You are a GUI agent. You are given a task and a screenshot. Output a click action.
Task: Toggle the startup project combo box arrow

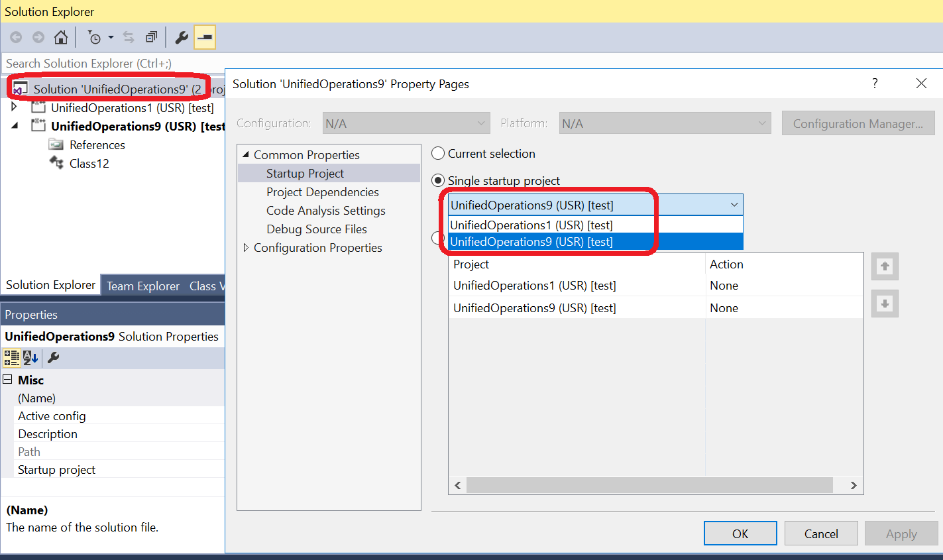[x=734, y=205]
